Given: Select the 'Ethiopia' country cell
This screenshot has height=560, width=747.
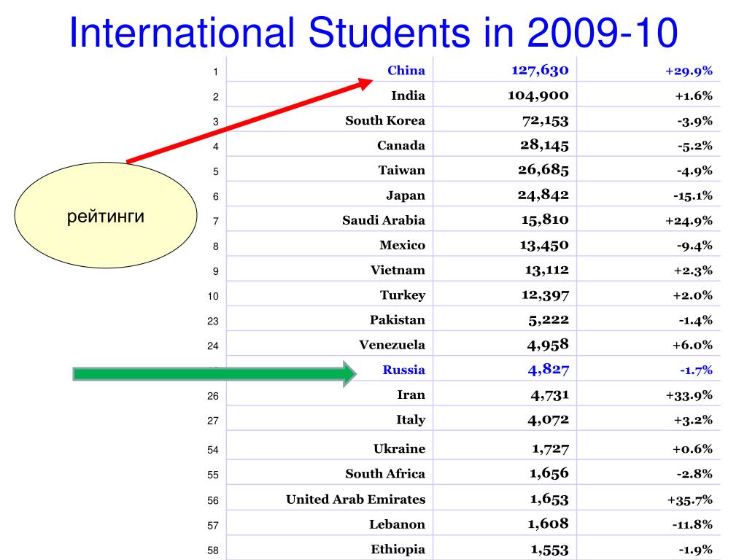Looking at the screenshot, I should tap(398, 550).
